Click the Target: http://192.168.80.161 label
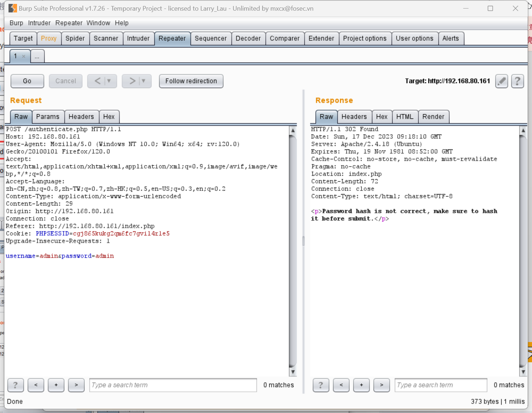 coord(448,81)
